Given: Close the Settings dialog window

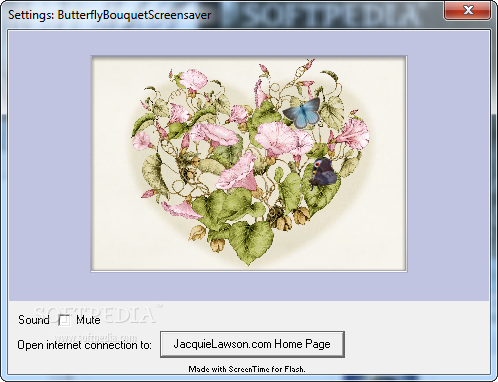Looking at the screenshot, I should 467,10.
